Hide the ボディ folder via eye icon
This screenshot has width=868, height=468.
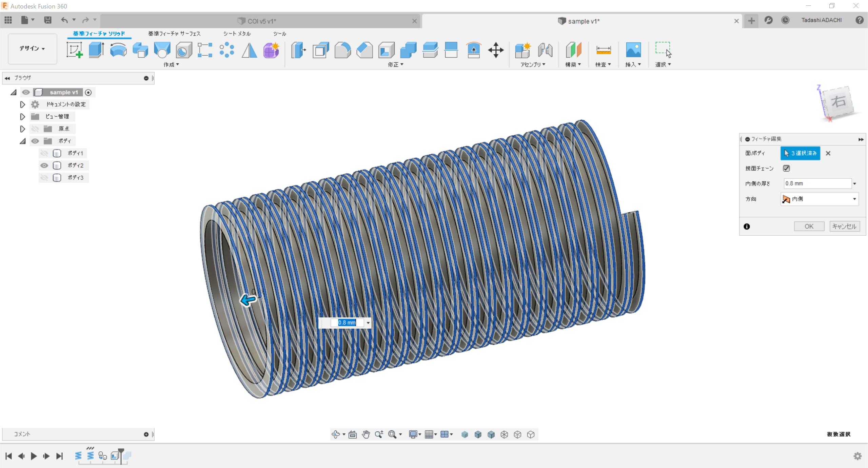[35, 141]
